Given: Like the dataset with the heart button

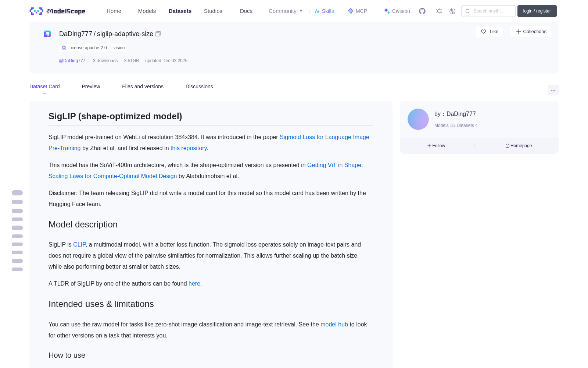Looking at the screenshot, I should pos(489,32).
